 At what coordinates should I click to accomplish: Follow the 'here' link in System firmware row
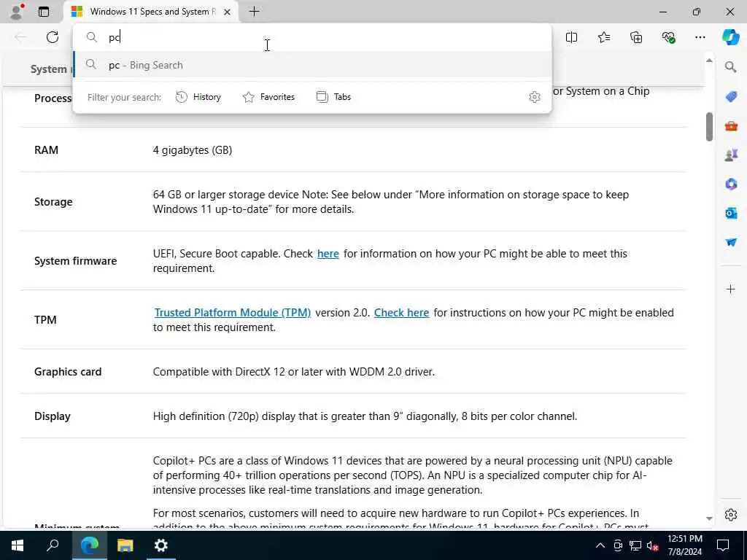pyautogui.click(x=328, y=254)
